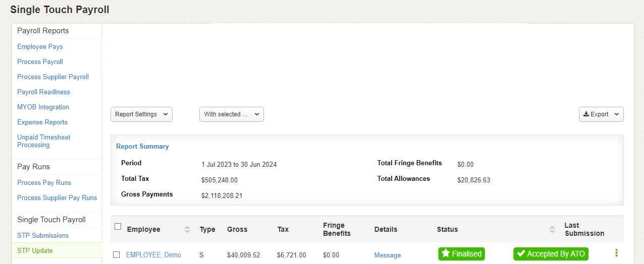This screenshot has width=644, height=264.
Task: Click the Gross column header
Action: point(237,229)
